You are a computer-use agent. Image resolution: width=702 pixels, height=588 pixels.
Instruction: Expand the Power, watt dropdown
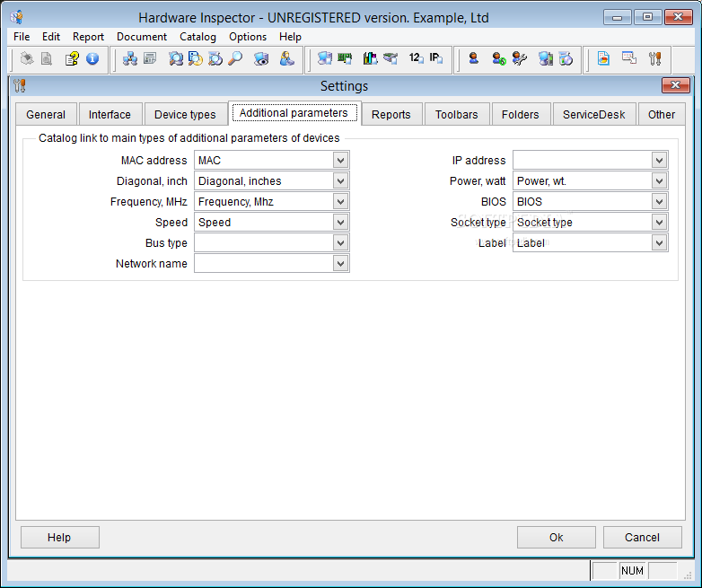pos(659,181)
